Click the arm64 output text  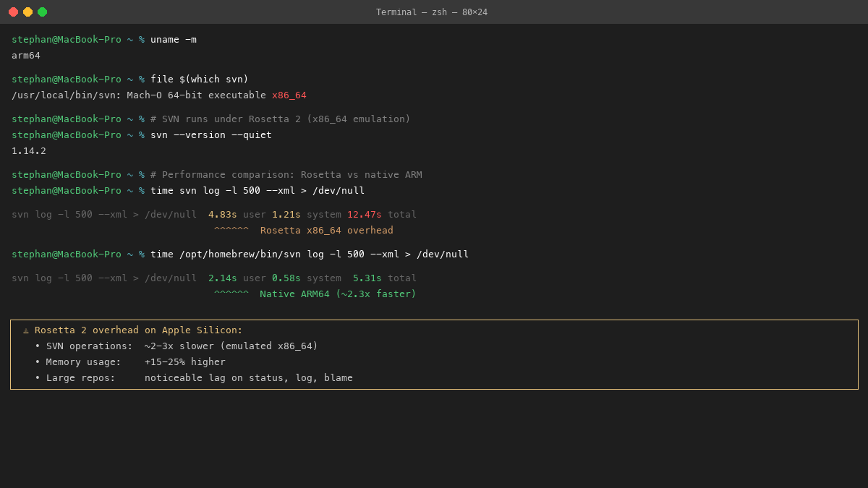click(x=25, y=55)
